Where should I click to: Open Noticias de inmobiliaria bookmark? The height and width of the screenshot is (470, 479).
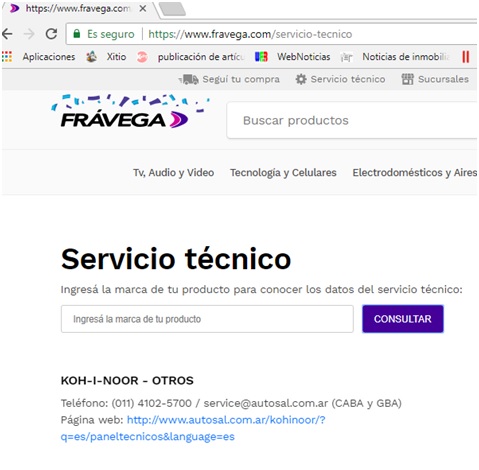(x=395, y=57)
